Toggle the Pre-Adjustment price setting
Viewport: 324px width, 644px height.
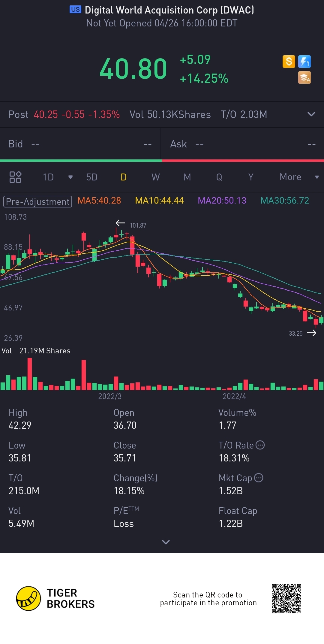(x=37, y=201)
